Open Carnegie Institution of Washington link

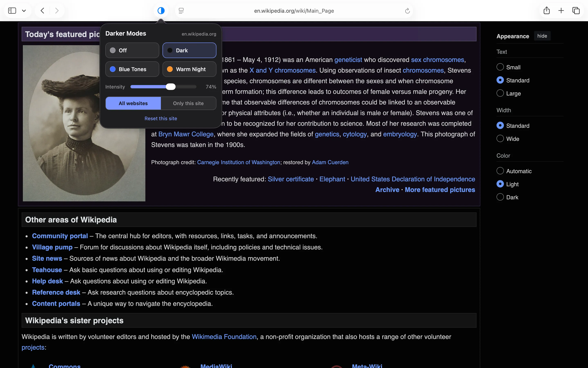click(238, 162)
